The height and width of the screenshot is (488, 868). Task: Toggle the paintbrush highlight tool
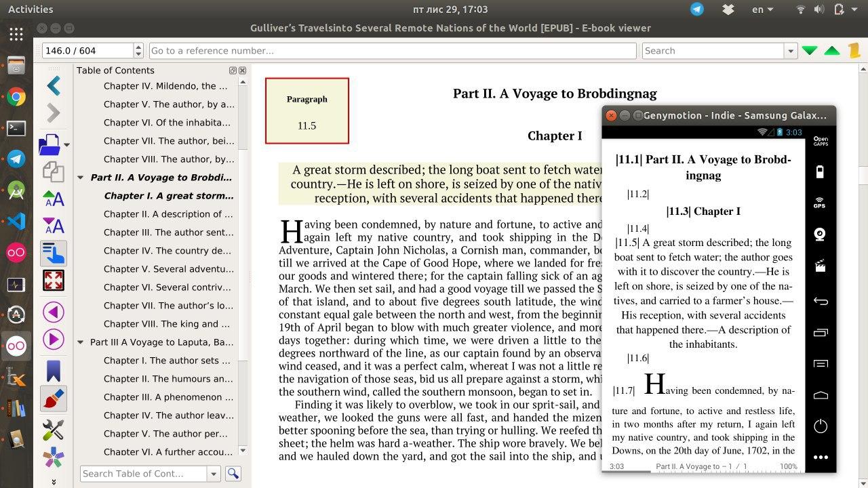pyautogui.click(x=54, y=400)
